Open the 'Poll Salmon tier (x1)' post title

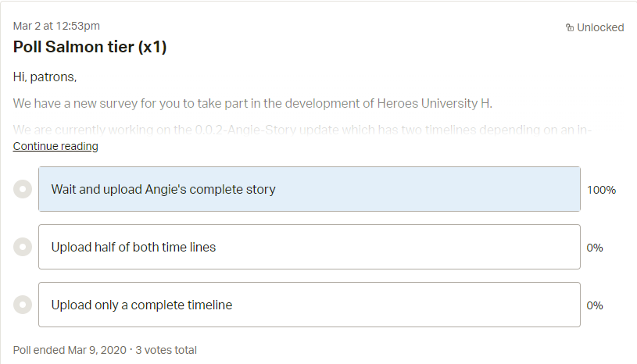click(x=90, y=47)
